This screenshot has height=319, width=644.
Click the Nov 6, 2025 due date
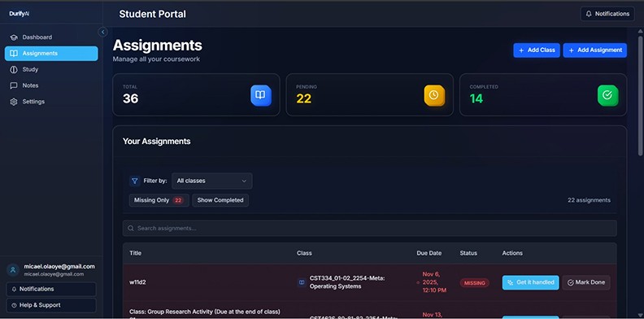(434, 282)
